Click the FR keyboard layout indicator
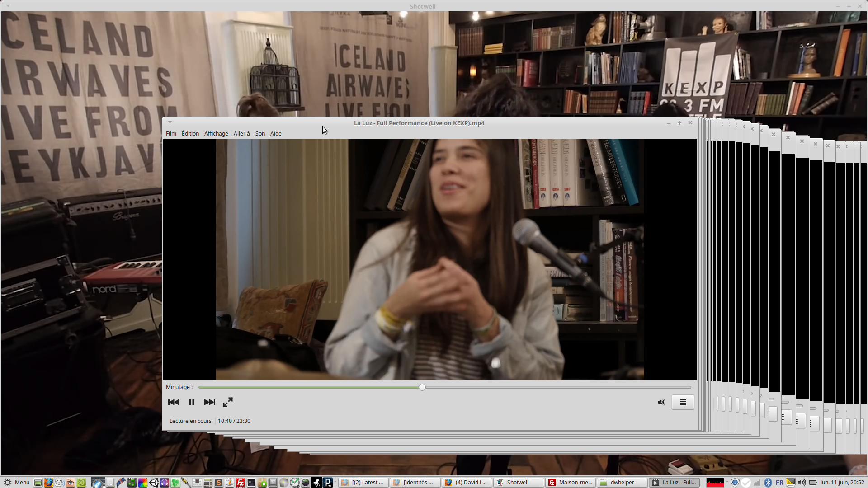Screen dimensions: 868x488 click(x=779, y=482)
